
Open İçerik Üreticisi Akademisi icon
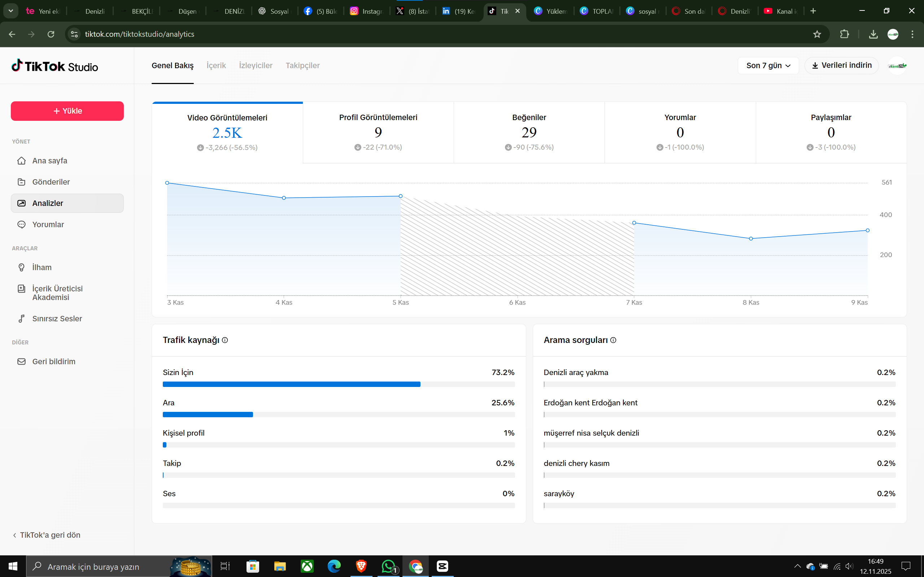[21, 289]
